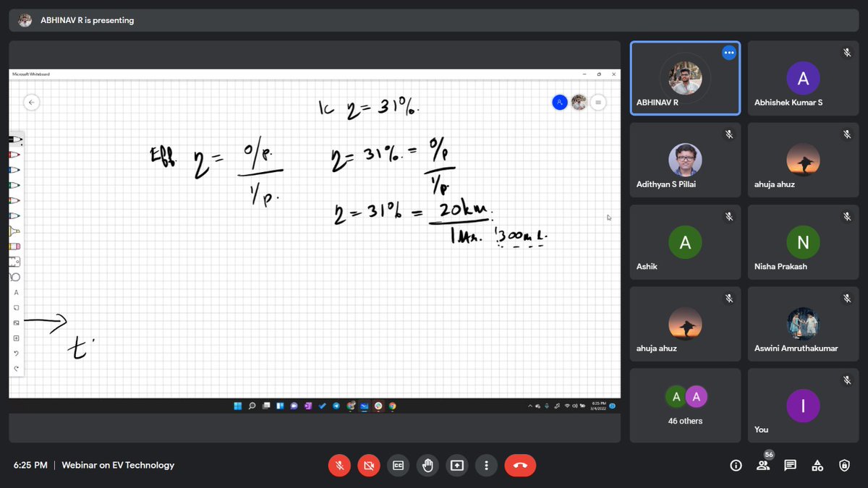Click muted mic icon on Ashik tile
The image size is (868, 488).
coord(729,216)
